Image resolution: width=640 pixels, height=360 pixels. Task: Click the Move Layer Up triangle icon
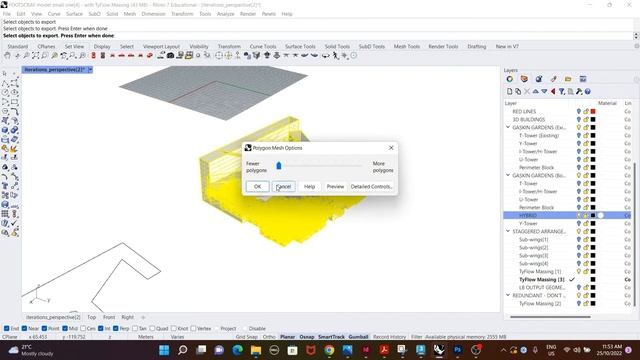[536, 91]
